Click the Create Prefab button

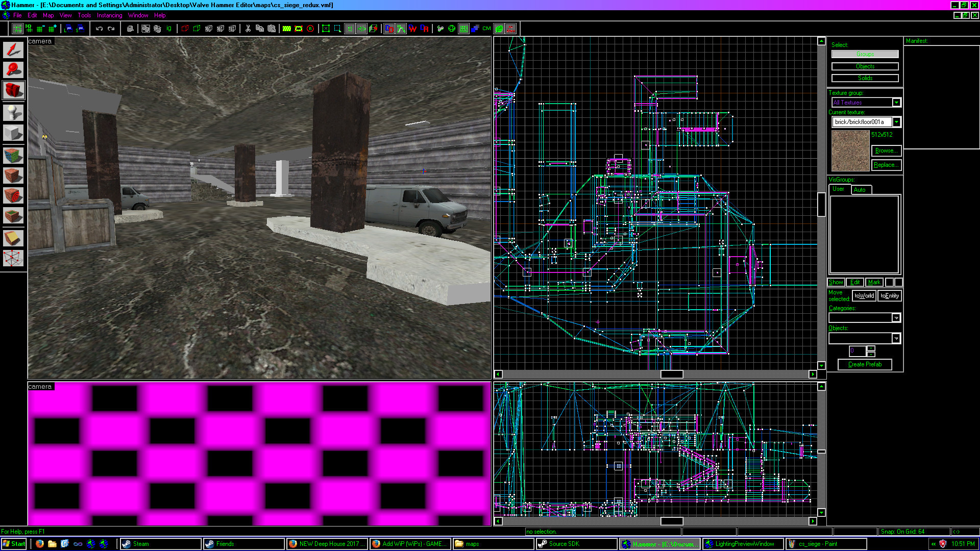click(865, 364)
